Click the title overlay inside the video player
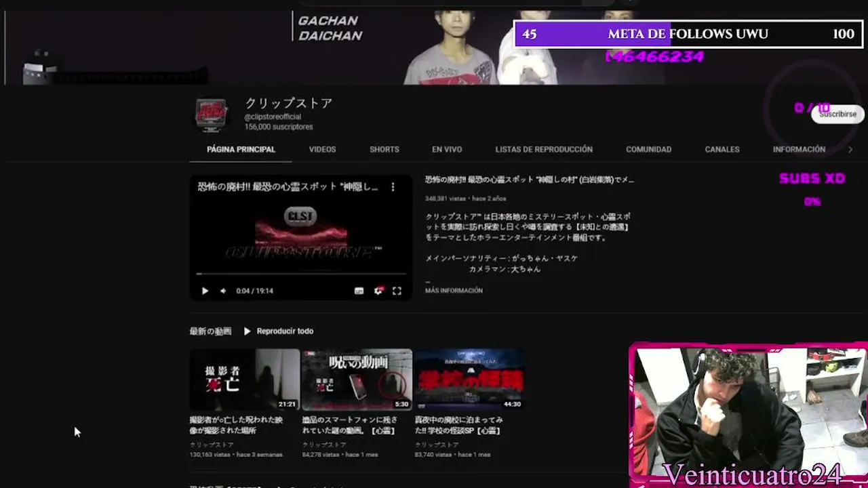868x488 pixels. pyautogui.click(x=288, y=187)
